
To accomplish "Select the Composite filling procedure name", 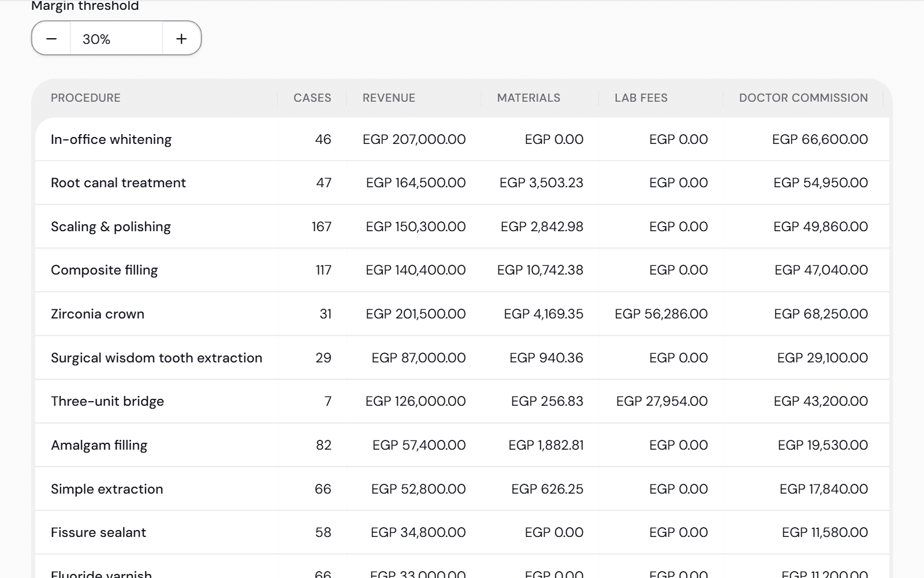I will 104,270.
